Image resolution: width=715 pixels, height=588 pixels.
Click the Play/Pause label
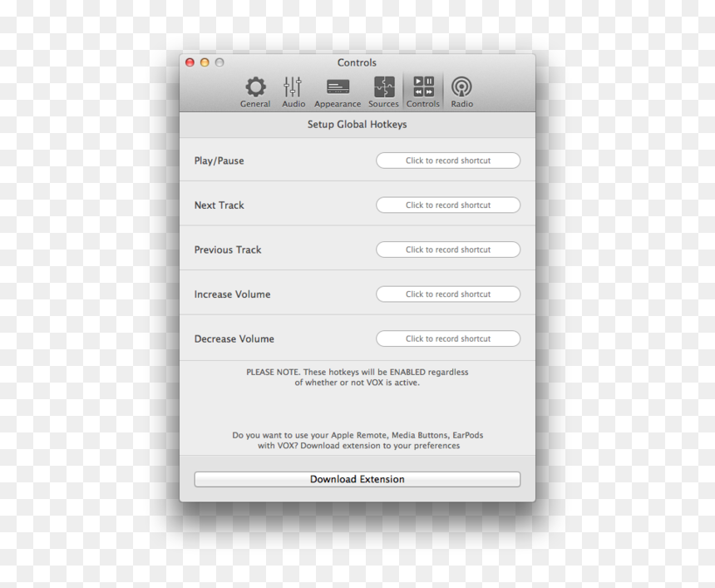(219, 161)
